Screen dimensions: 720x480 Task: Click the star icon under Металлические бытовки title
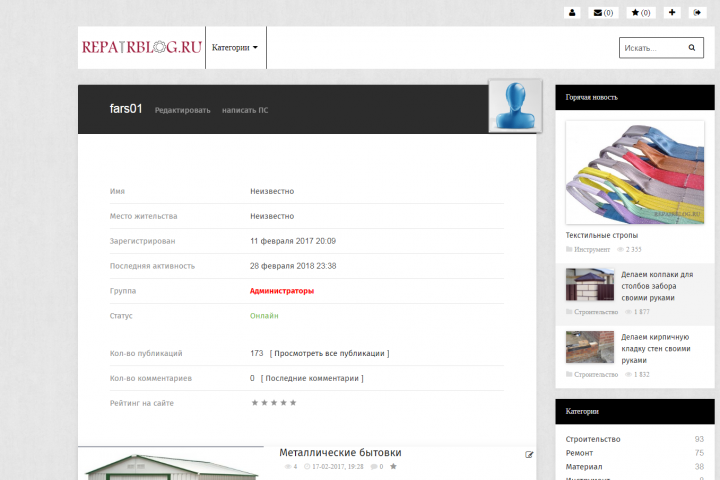(x=393, y=466)
